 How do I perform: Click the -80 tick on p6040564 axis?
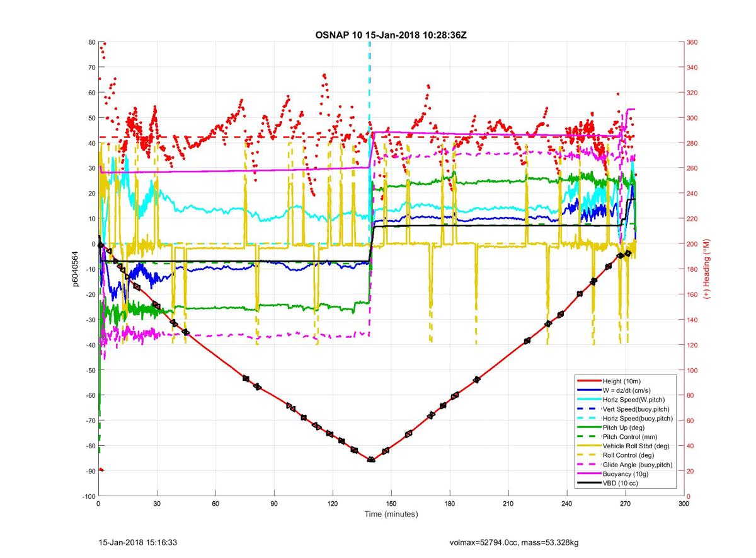coord(89,446)
